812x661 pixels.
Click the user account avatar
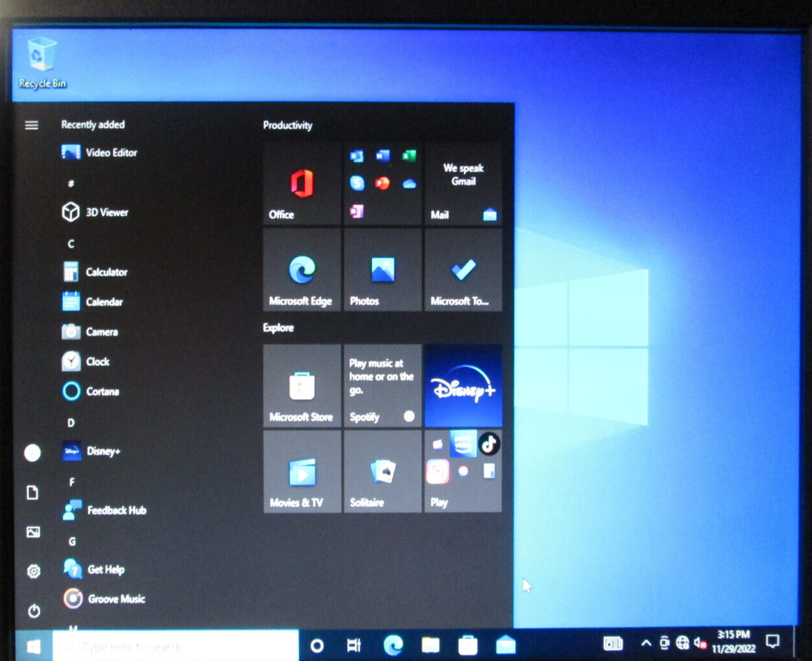pos(32,453)
